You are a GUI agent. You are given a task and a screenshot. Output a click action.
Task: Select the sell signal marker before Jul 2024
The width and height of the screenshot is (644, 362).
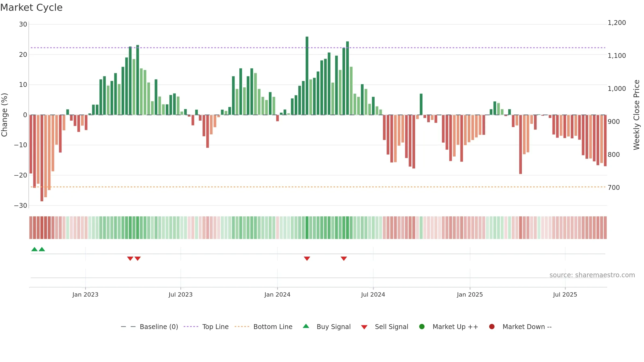pyautogui.click(x=344, y=258)
